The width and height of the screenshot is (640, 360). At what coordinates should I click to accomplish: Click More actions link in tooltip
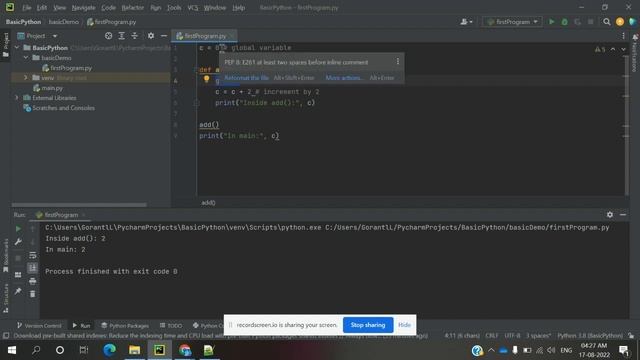344,78
